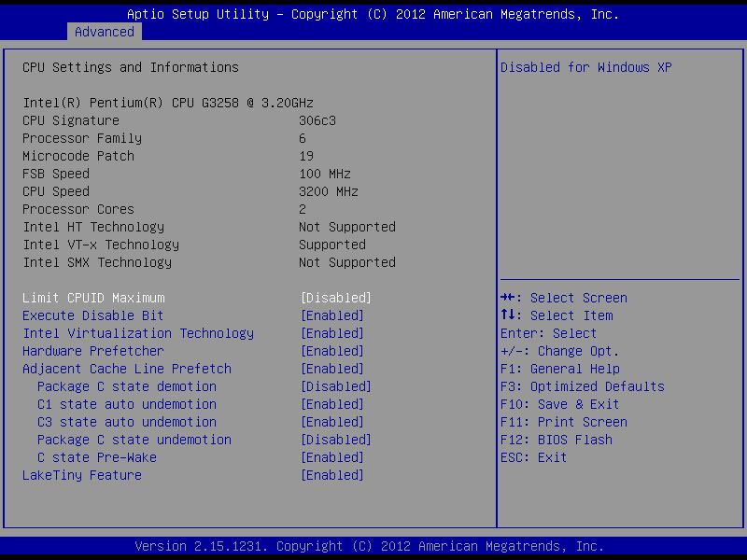Click the 'ESC: Exit' hint

tap(533, 457)
